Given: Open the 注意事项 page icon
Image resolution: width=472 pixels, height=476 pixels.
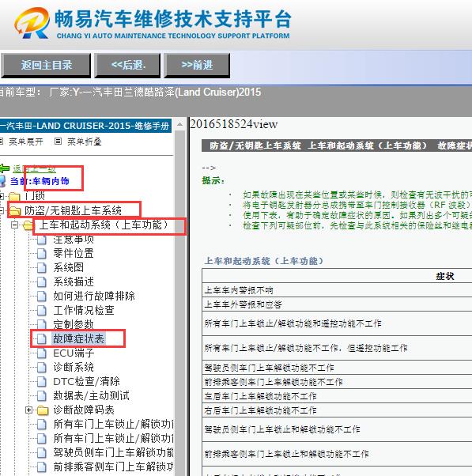Looking at the screenshot, I should tap(42, 240).
